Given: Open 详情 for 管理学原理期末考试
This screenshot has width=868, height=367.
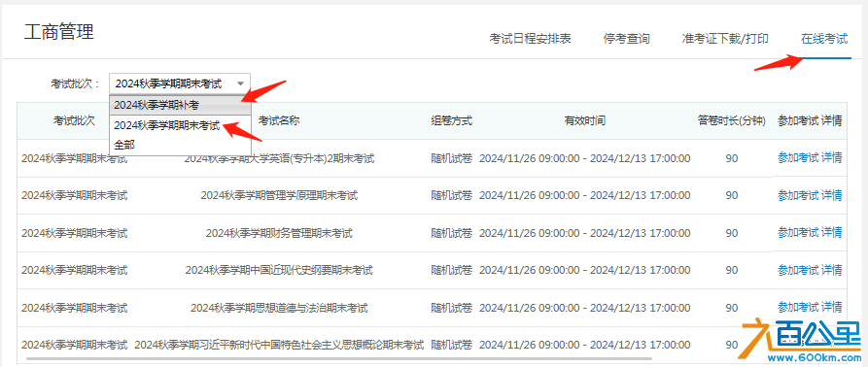Looking at the screenshot, I should coord(831,195).
